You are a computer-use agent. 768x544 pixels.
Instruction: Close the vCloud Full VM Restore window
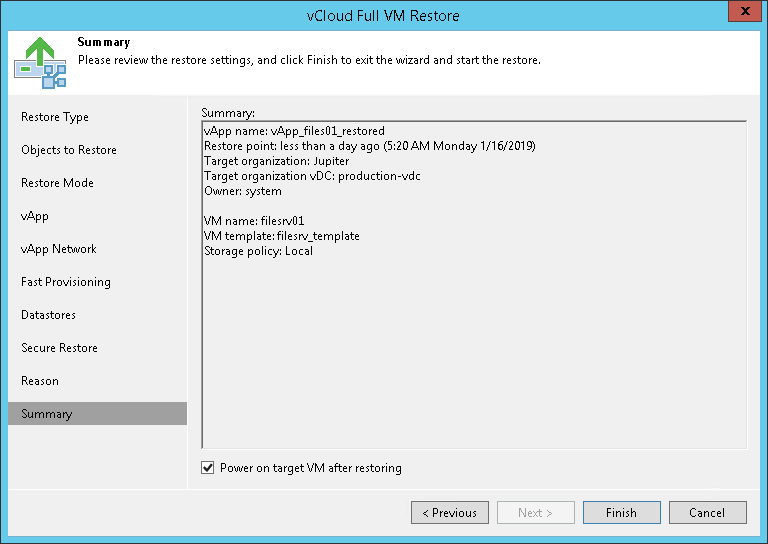[x=741, y=14]
